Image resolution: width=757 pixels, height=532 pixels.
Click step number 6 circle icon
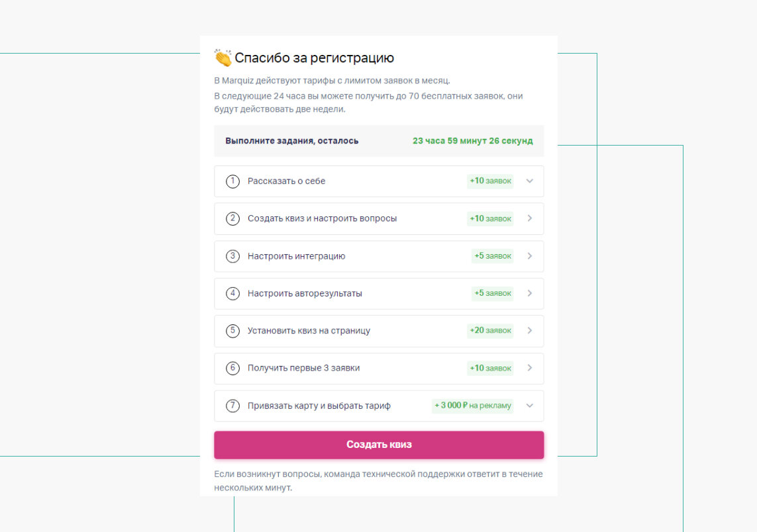pos(232,368)
